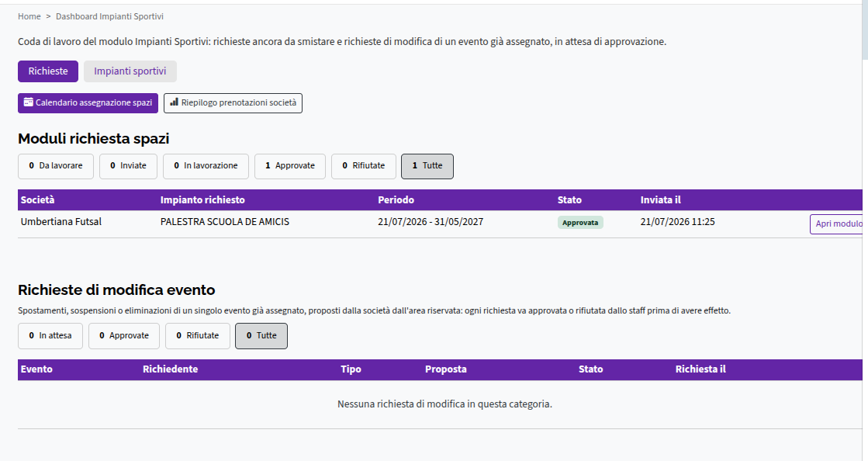Image resolution: width=868 pixels, height=461 pixels.
Task: Filter space requests by Inviate
Action: click(128, 166)
